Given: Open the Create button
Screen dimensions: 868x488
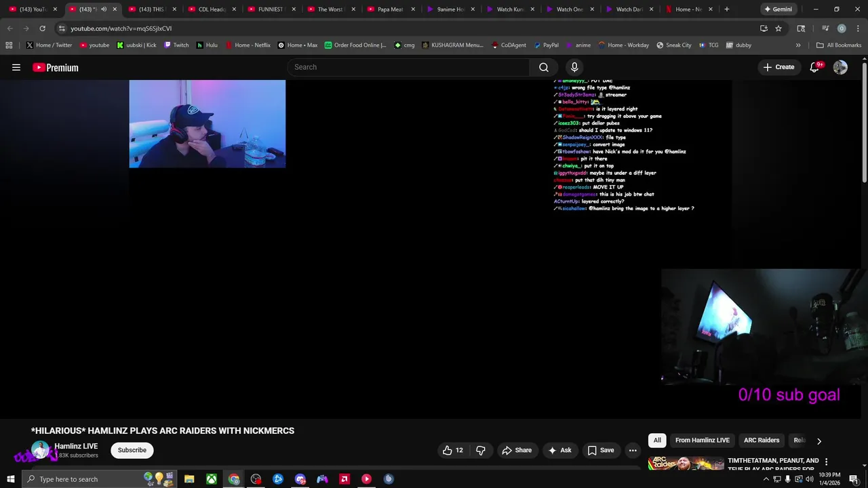Looking at the screenshot, I should pyautogui.click(x=778, y=67).
